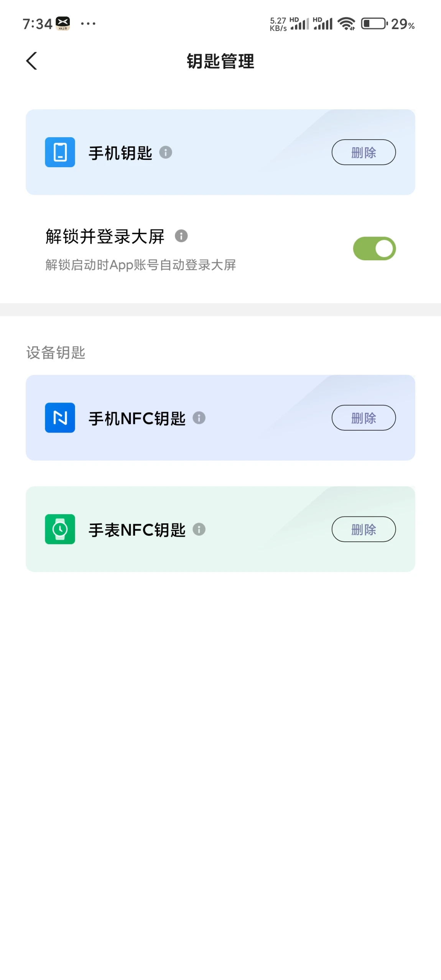Screen dimensions: 441x980
Task: Select the 手机NFC钥匙 label
Action: pos(137,418)
